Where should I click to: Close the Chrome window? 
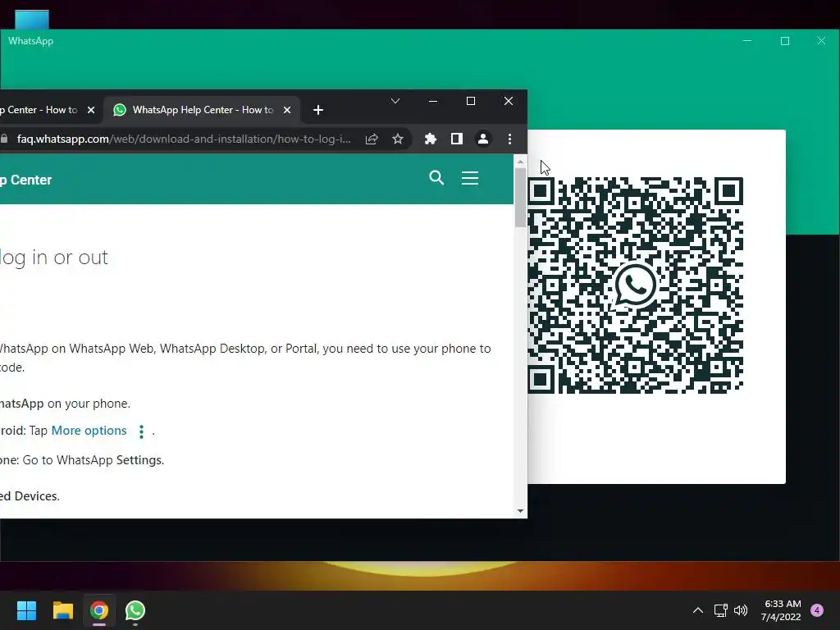click(x=509, y=101)
